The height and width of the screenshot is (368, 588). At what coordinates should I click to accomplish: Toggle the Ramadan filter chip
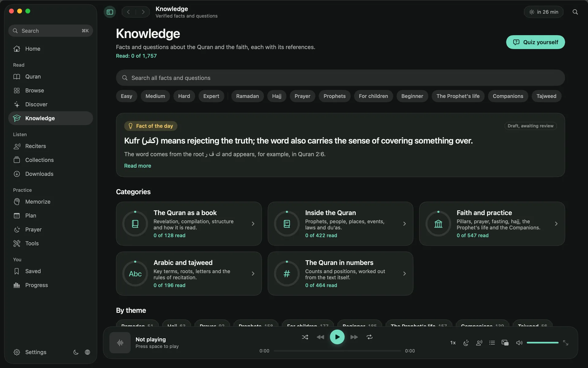[247, 96]
